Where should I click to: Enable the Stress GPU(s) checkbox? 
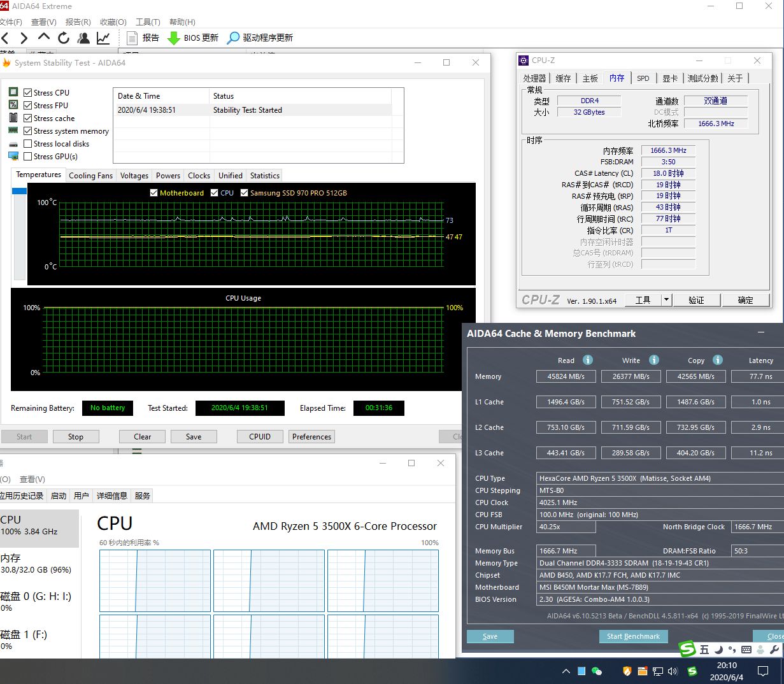pos(28,156)
